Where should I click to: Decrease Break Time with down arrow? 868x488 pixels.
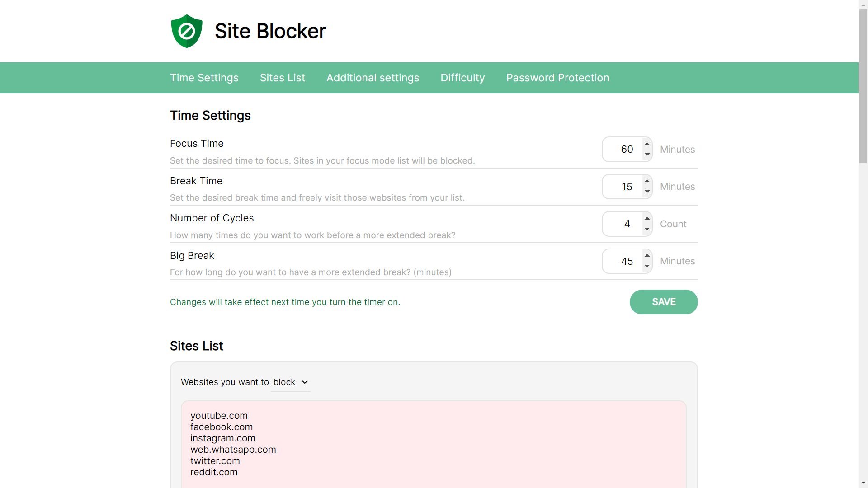tap(647, 192)
